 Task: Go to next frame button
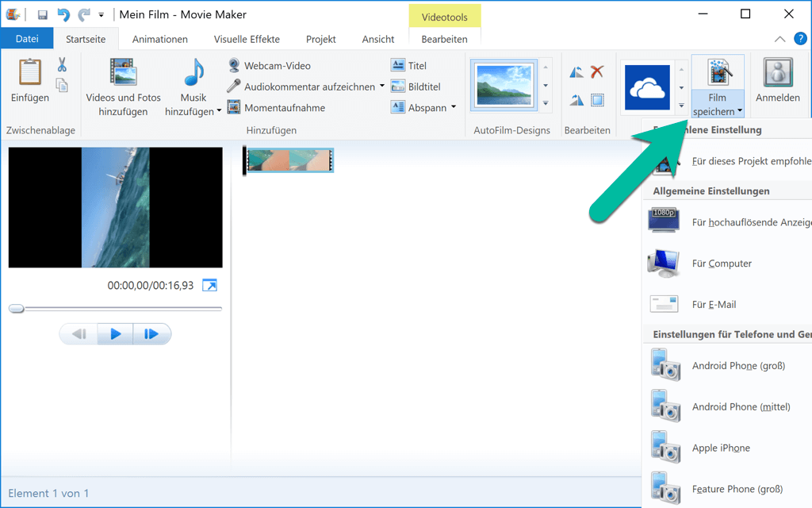pos(151,334)
